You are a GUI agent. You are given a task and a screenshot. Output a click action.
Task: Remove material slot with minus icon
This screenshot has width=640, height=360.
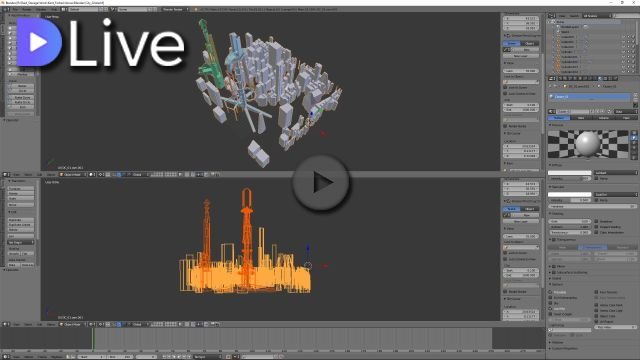(636, 100)
